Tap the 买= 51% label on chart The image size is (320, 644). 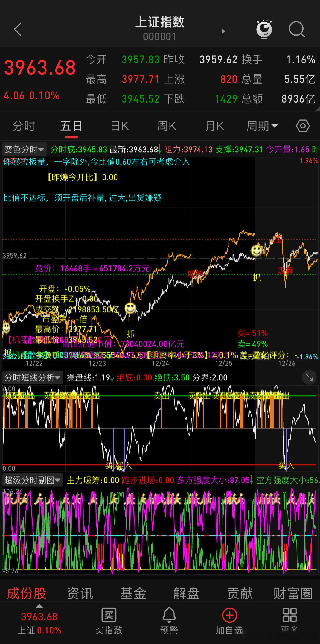[252, 333]
